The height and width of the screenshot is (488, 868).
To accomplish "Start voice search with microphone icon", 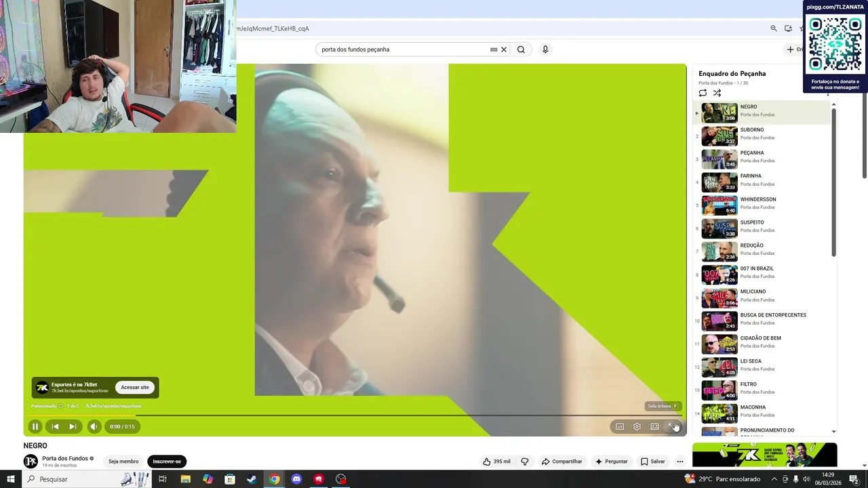I will (545, 49).
